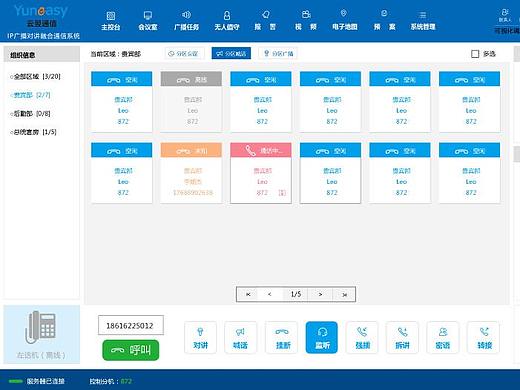The height and width of the screenshot is (390, 520).
Task: Click the phone number input field
Action: [131, 325]
